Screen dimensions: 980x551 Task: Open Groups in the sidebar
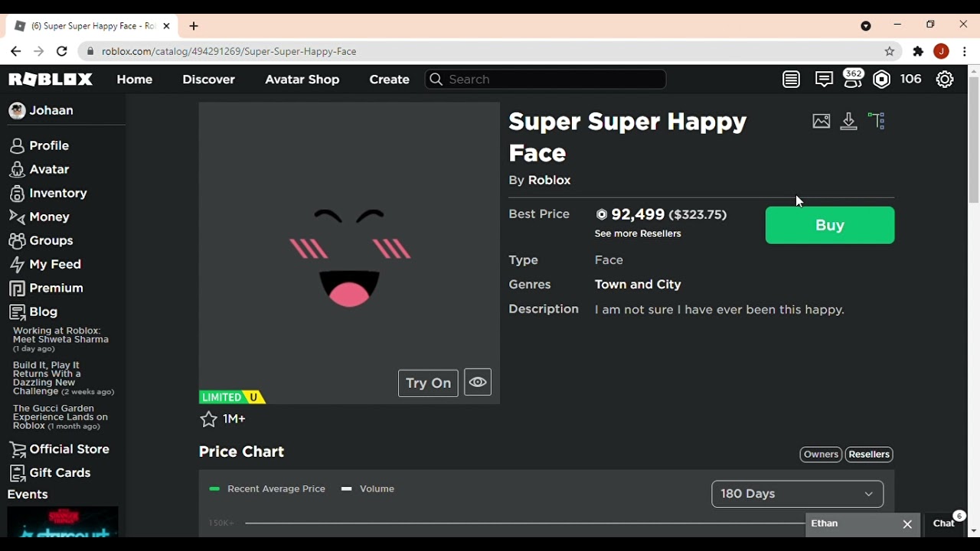click(41, 240)
